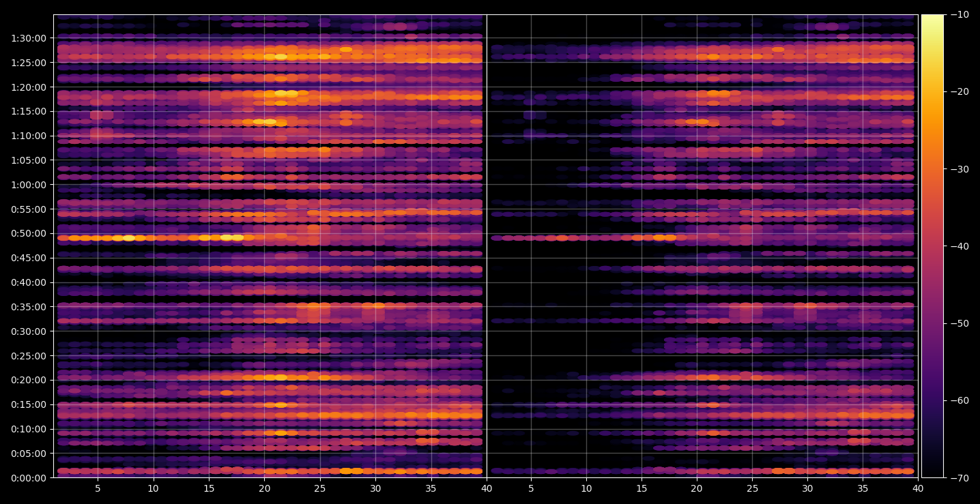Click x-axis label 35 under the right heatmap
This screenshot has height=504, width=980.
coord(863,488)
